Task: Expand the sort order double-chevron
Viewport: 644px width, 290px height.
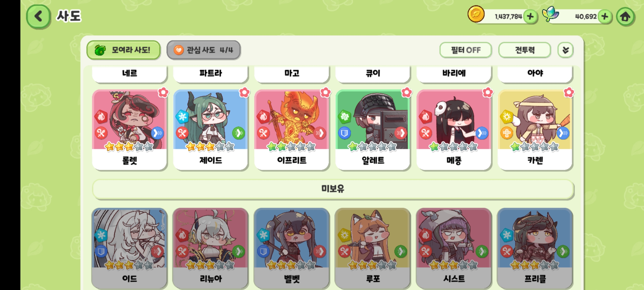Action: tap(565, 50)
